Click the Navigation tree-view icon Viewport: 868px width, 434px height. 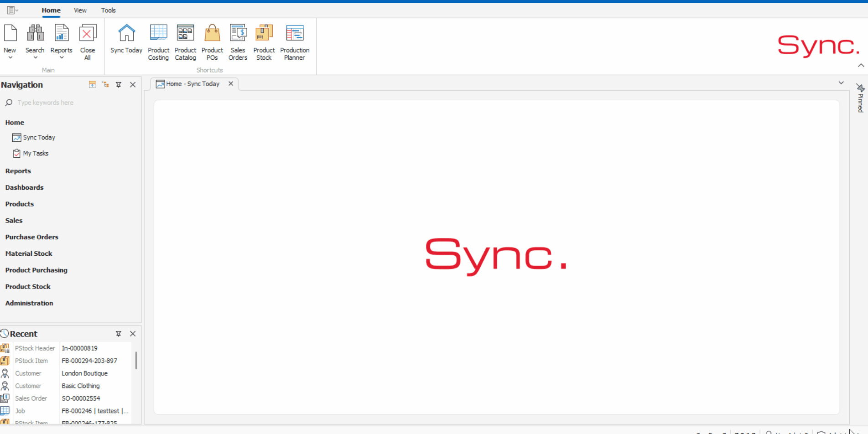pyautogui.click(x=105, y=84)
